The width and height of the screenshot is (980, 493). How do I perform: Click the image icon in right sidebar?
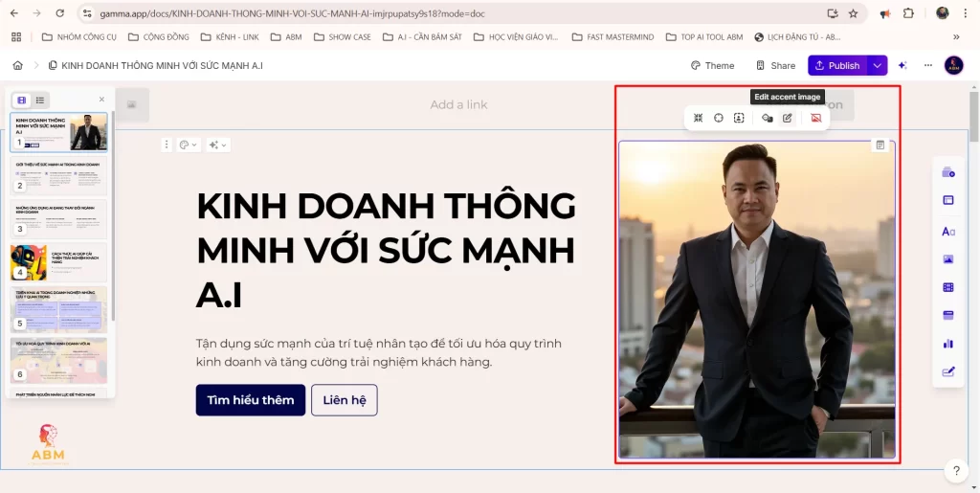click(x=948, y=258)
